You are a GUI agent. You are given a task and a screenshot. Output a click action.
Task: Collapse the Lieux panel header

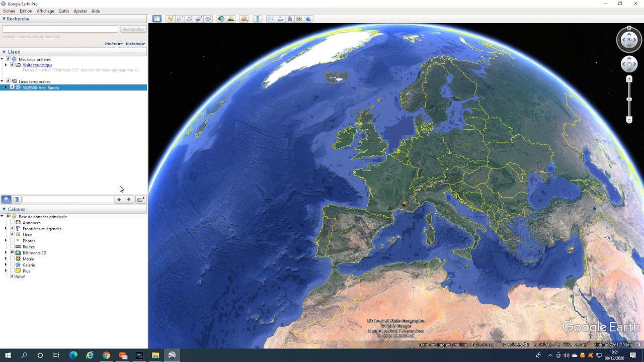point(4,52)
